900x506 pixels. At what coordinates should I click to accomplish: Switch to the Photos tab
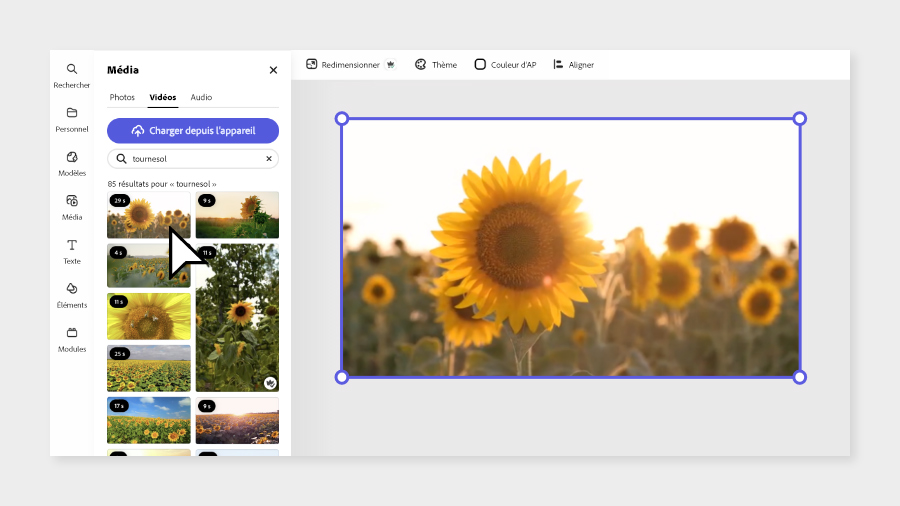(122, 98)
